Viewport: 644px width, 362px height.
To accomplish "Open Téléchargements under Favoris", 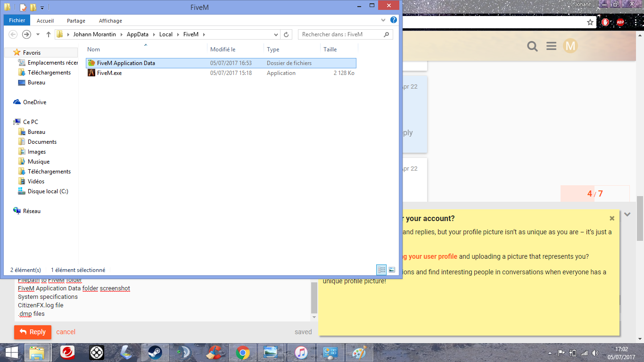I will (x=44, y=73).
